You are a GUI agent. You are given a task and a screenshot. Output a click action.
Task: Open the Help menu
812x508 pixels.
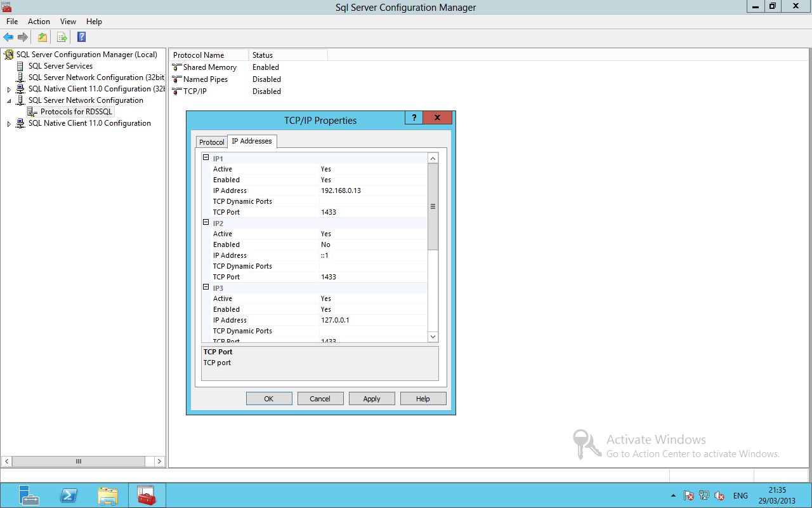[94, 22]
